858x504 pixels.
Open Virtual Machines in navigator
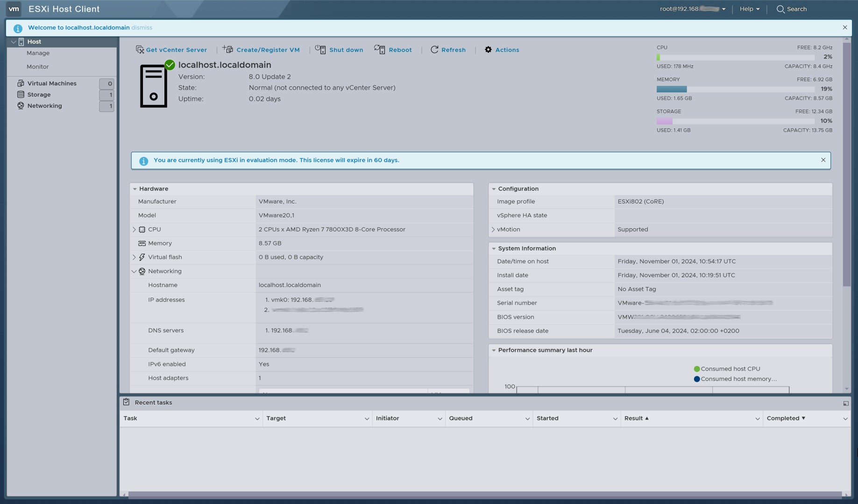(x=52, y=83)
